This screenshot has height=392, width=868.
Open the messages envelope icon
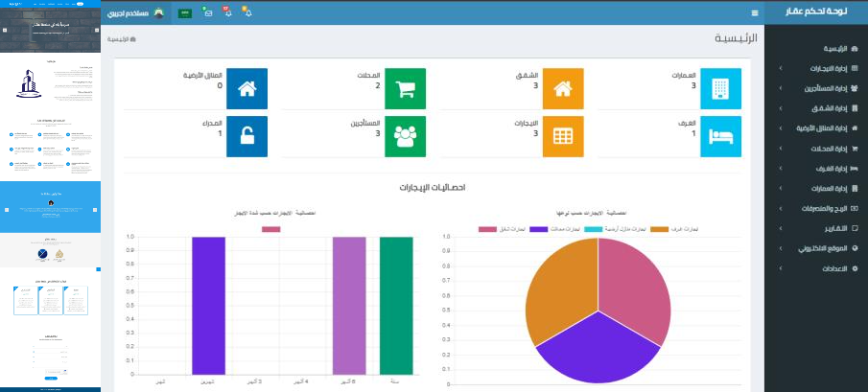tap(207, 12)
